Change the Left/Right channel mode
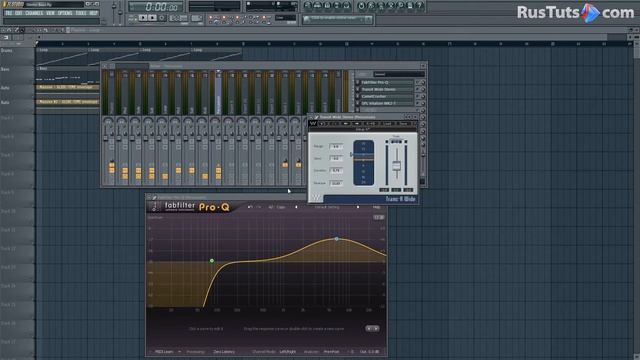This screenshot has height=360, width=640. coord(288,351)
